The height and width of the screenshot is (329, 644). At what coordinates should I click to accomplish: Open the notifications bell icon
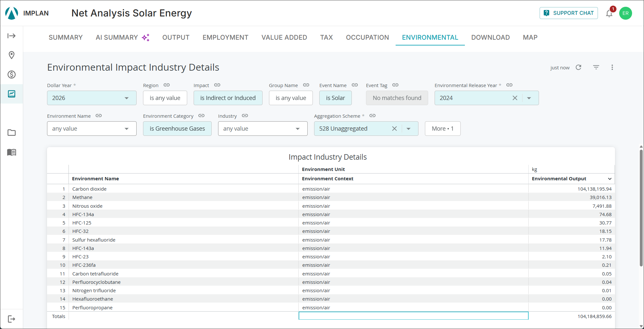609,14
